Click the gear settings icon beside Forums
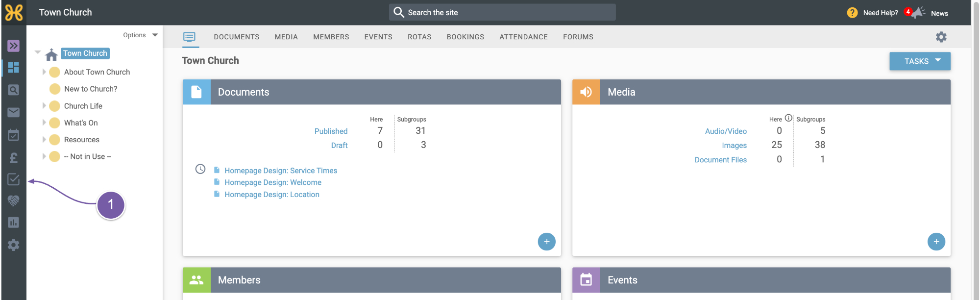Viewport: 980px width, 300px height. click(x=941, y=37)
